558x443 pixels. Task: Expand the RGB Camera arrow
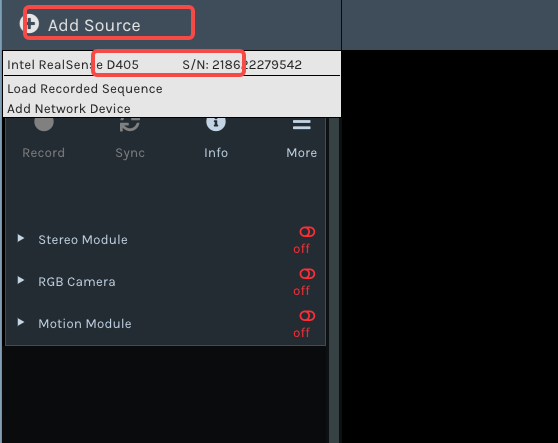(x=21, y=280)
